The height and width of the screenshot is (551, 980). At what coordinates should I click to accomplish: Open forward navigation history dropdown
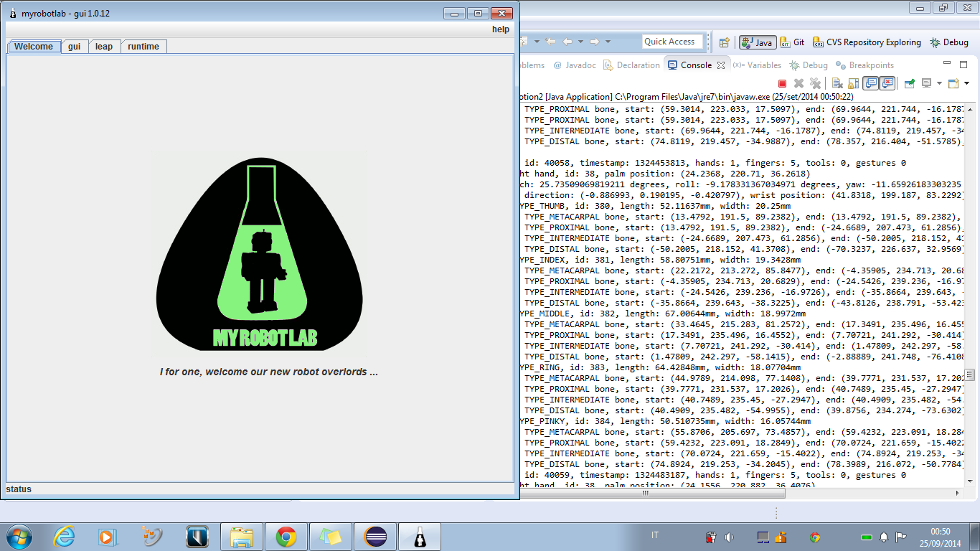click(608, 42)
